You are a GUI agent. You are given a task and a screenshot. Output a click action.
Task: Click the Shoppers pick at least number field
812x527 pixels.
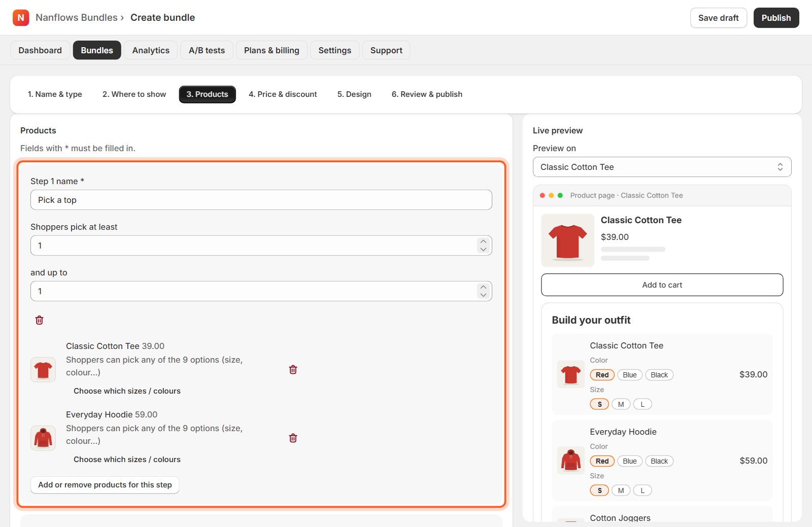261,245
